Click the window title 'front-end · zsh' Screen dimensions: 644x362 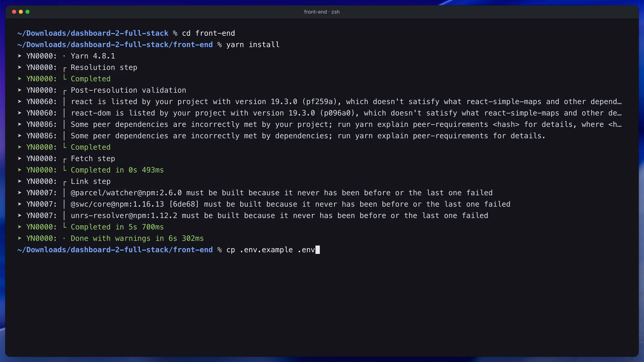[x=322, y=12]
